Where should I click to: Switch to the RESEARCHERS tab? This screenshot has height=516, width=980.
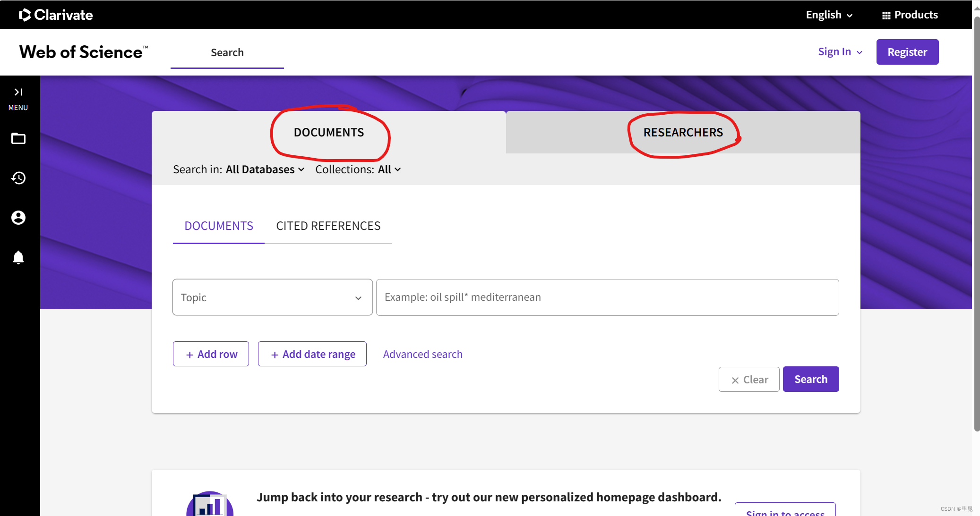click(683, 132)
